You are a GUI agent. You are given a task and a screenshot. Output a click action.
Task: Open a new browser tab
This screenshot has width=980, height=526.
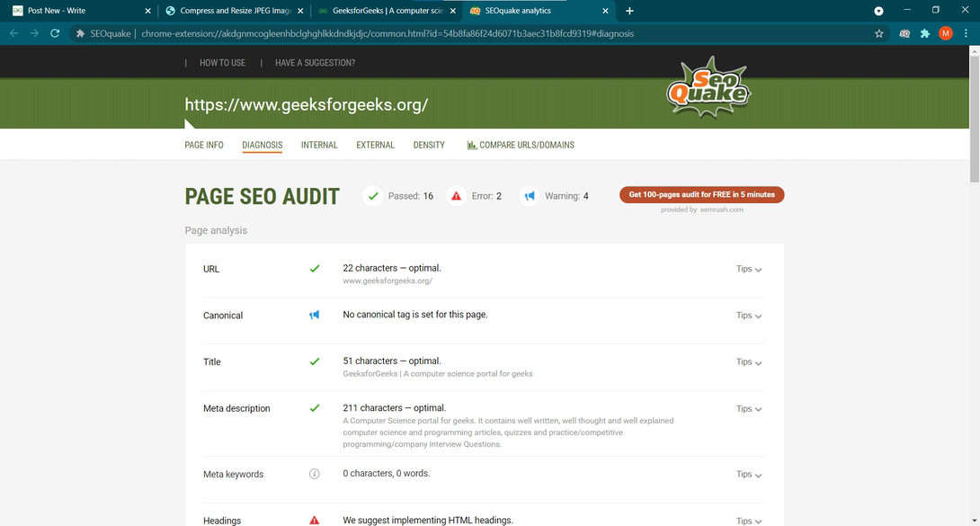click(629, 11)
